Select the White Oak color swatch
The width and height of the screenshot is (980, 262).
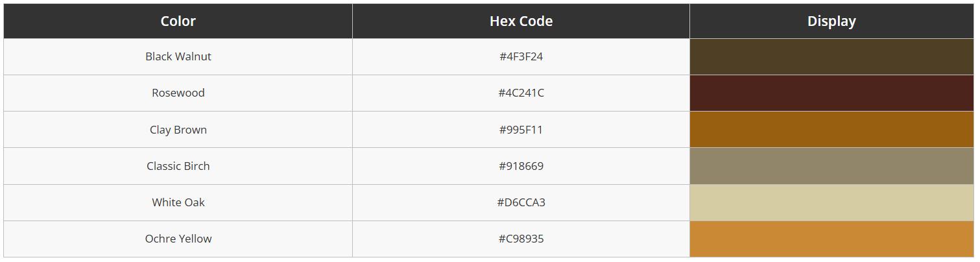pyautogui.click(x=831, y=202)
